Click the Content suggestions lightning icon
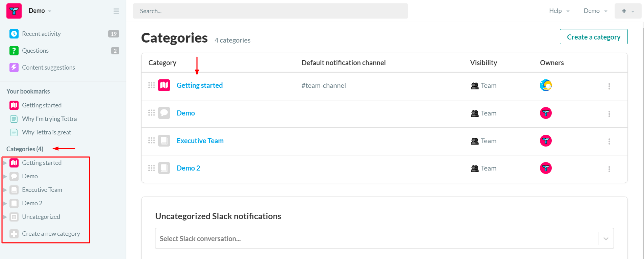This screenshot has height=259, width=644. coord(14,68)
